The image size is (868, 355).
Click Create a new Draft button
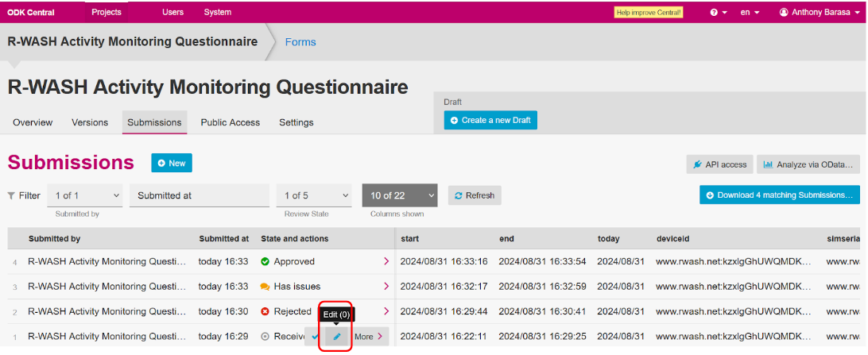490,120
